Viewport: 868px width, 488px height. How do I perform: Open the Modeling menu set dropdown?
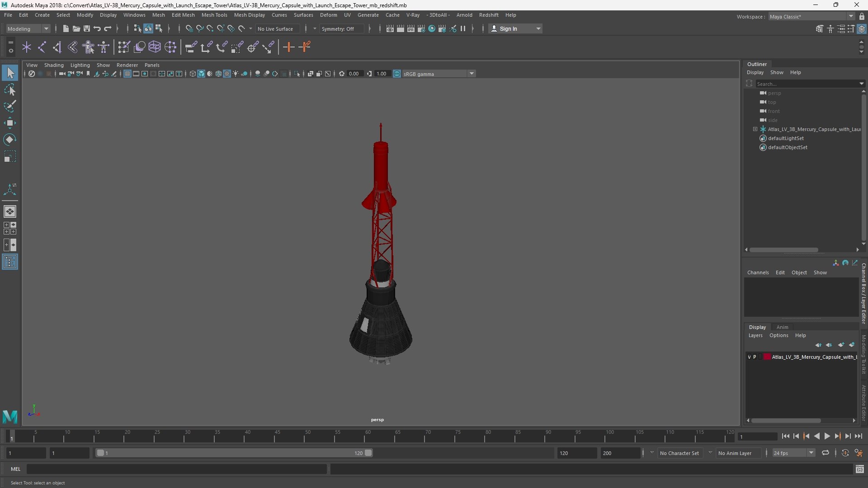click(x=28, y=28)
